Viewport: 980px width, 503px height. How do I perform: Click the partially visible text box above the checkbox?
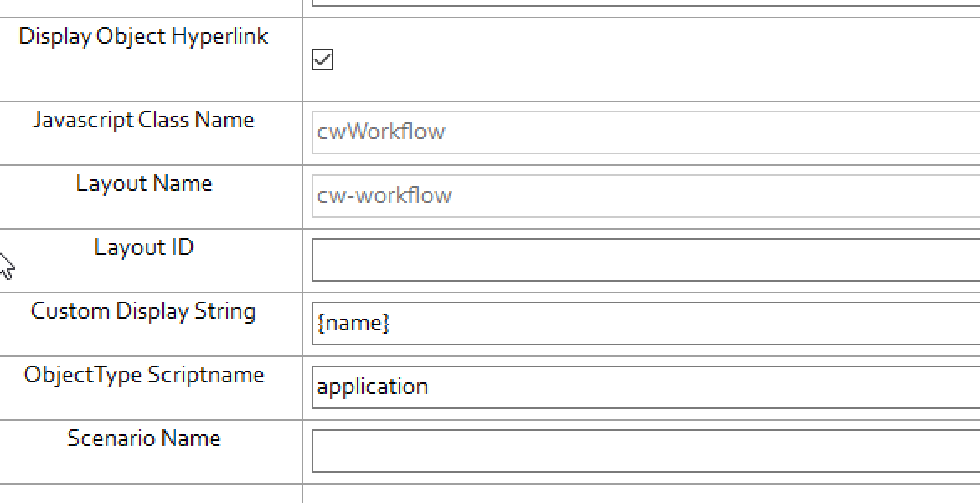(x=645, y=3)
